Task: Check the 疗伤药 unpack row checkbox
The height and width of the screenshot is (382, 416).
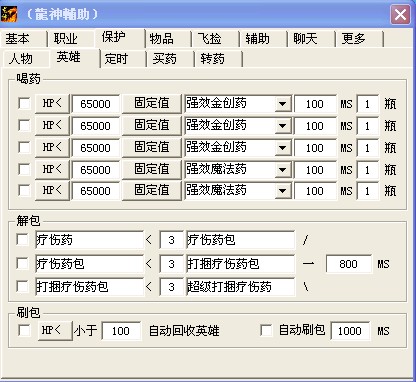Action: click(x=22, y=240)
